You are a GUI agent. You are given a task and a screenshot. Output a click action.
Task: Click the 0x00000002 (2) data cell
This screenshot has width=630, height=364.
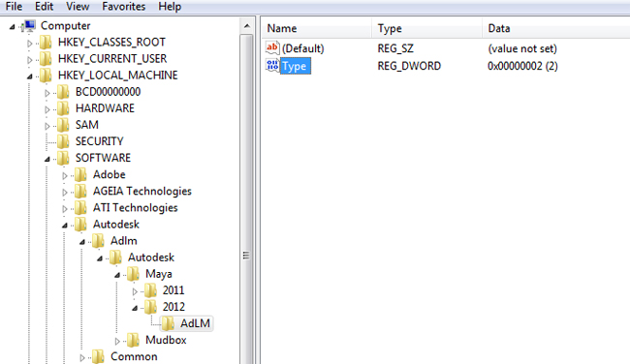[522, 66]
